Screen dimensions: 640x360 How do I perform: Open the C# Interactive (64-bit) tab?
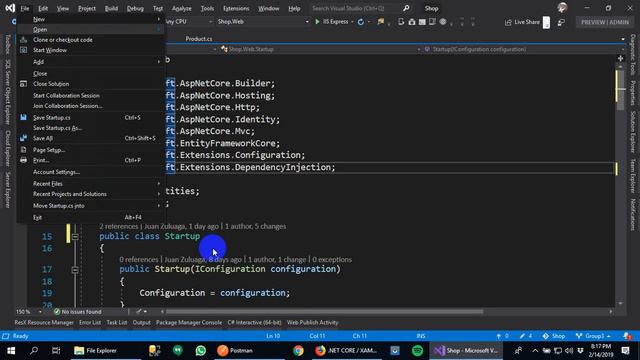[254, 322]
